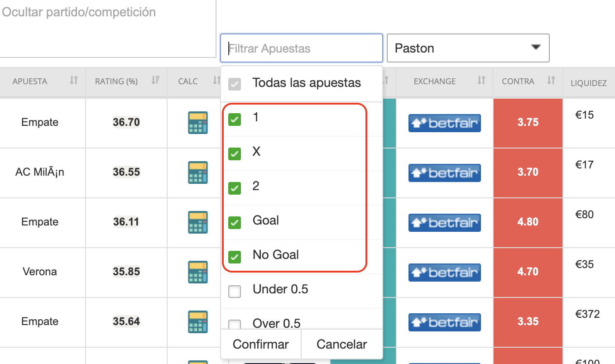Open calculator for Verona row
The height and width of the screenshot is (364, 615).
(x=197, y=272)
